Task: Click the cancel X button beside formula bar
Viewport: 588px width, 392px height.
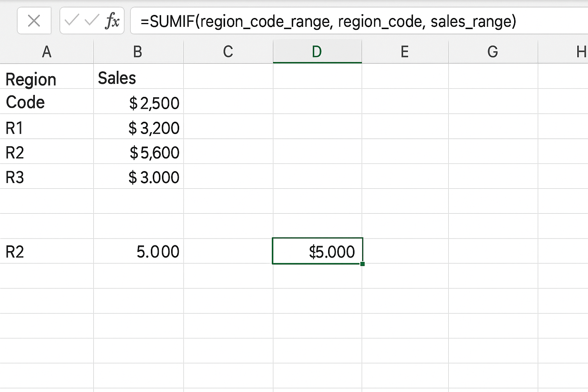Action: tap(34, 21)
